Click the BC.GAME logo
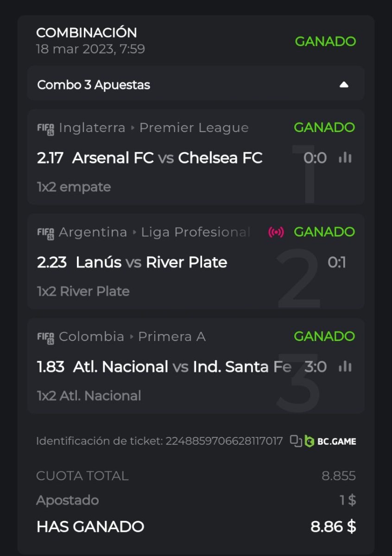 [331, 441]
